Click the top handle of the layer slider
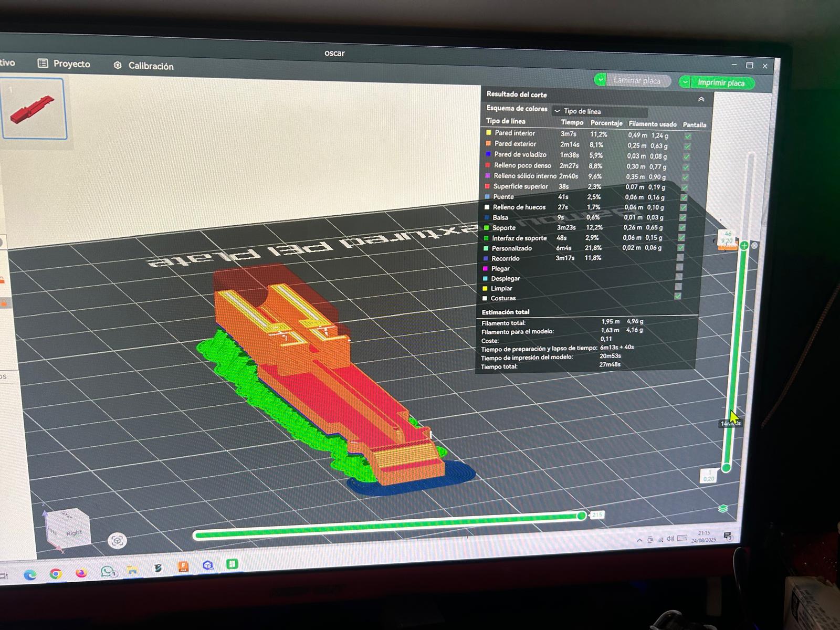 [x=744, y=246]
